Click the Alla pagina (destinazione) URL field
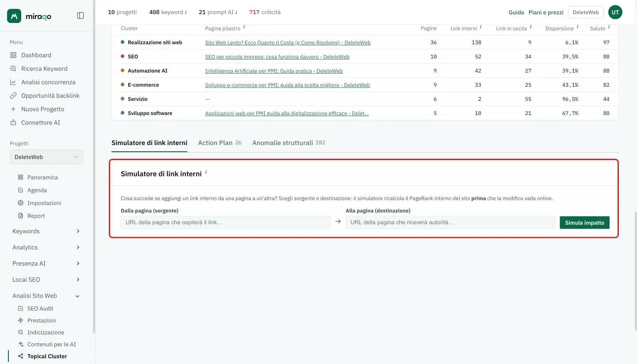Image resolution: width=637 pixels, height=364 pixels. tap(450, 222)
